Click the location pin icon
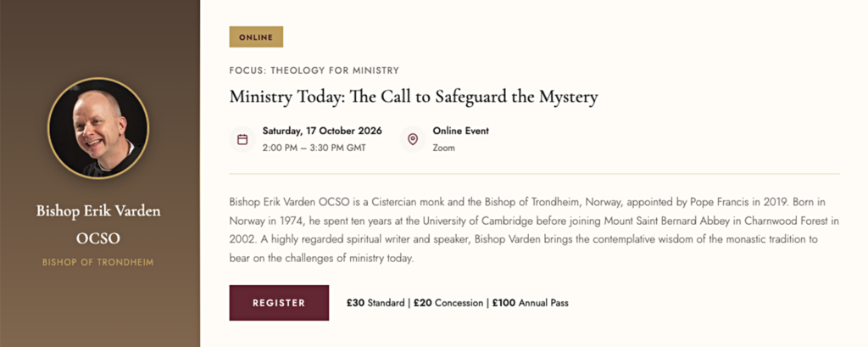This screenshot has height=347, width=868. [x=413, y=139]
